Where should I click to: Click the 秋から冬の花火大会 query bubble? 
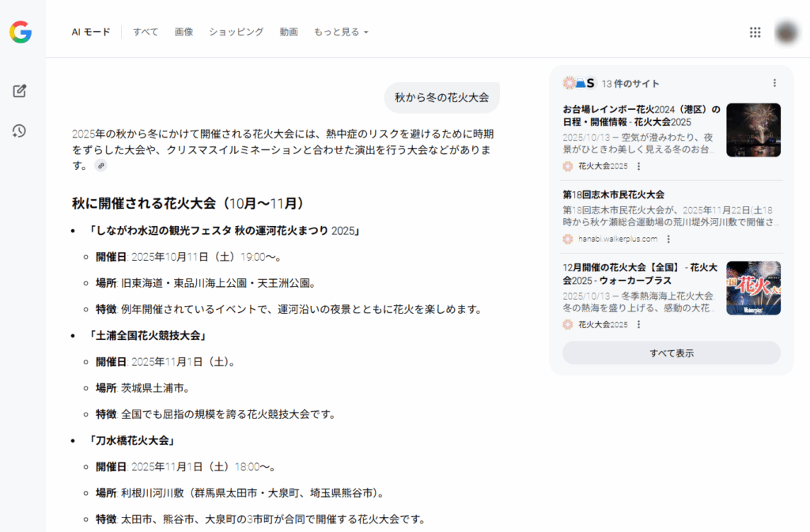point(441,98)
